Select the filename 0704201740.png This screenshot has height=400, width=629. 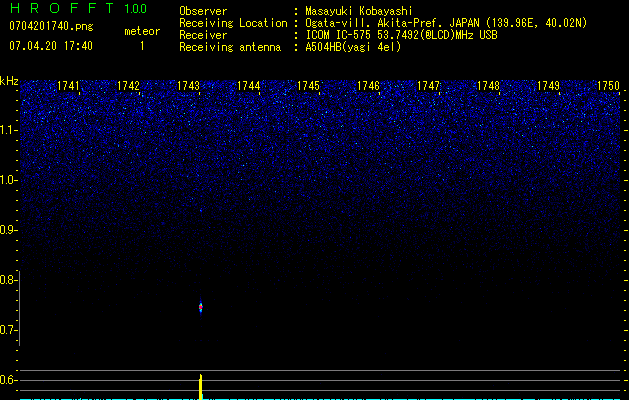50,26
